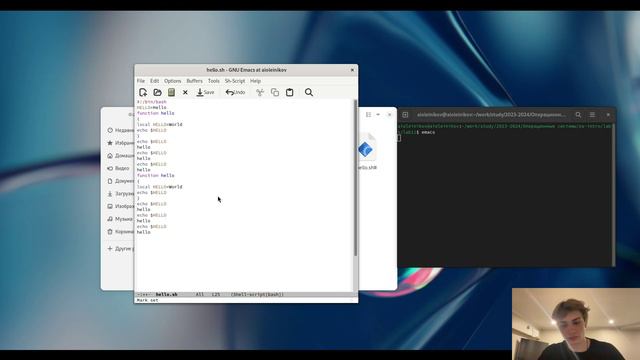The image size is (640, 360).
Task: Save the buffer using the Save toolbar button
Action: pos(205,92)
